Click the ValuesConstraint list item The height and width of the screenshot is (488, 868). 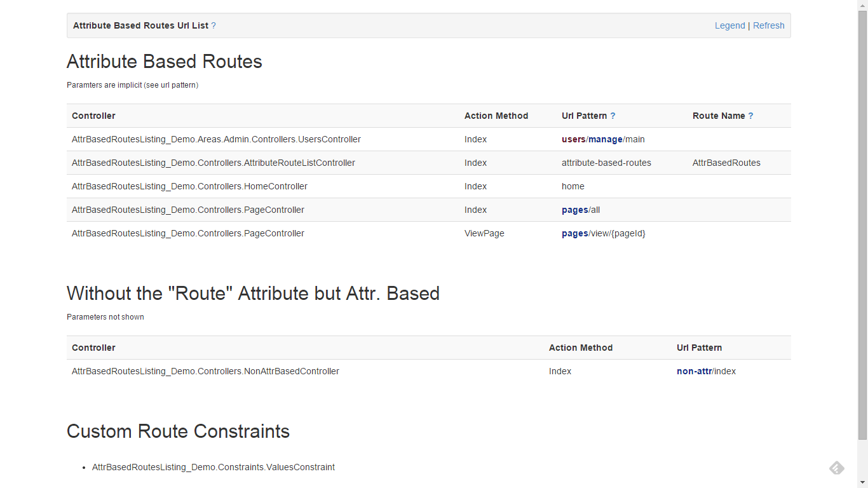pos(214,467)
